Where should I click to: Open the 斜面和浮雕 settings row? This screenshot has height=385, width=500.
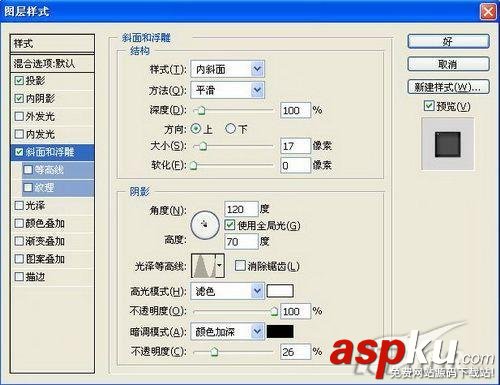tap(52, 152)
